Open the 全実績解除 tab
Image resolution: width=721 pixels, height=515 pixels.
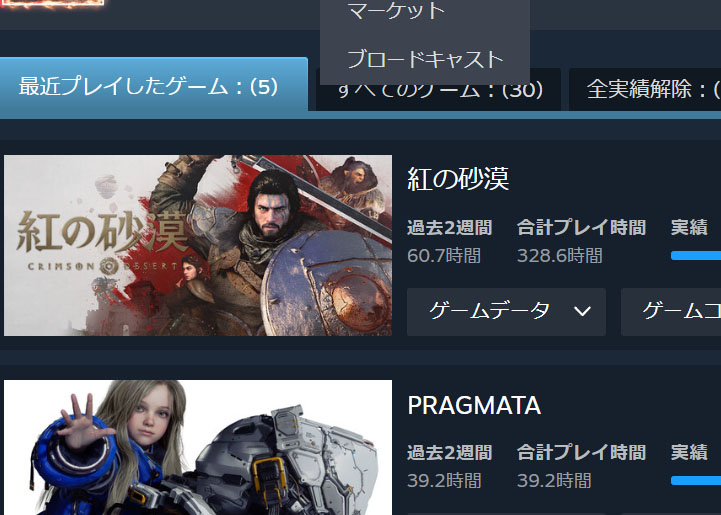point(645,90)
